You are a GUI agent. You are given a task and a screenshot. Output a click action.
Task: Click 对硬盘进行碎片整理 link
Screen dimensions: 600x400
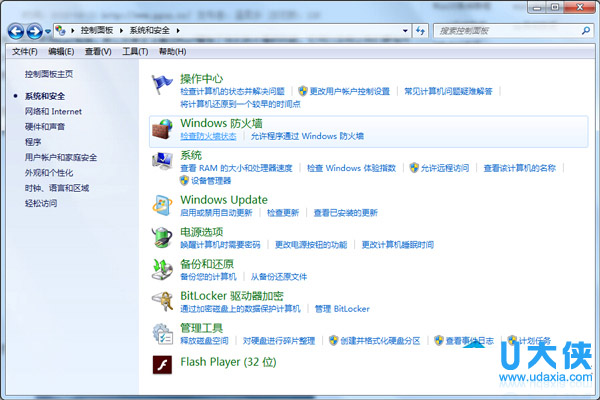(279, 341)
